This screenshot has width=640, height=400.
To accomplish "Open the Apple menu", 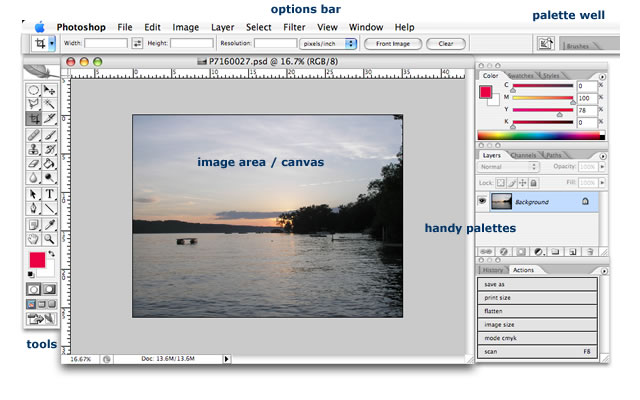I will 40,27.
